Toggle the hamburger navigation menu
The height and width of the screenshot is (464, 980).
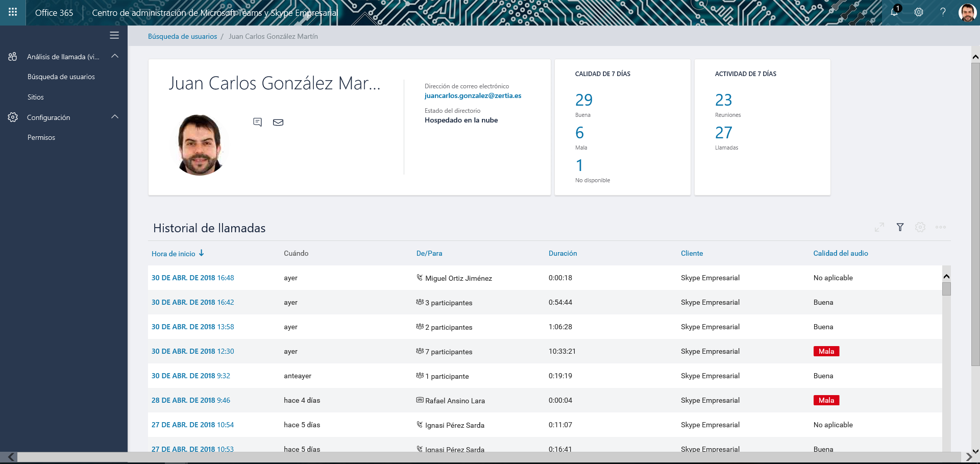tap(114, 35)
